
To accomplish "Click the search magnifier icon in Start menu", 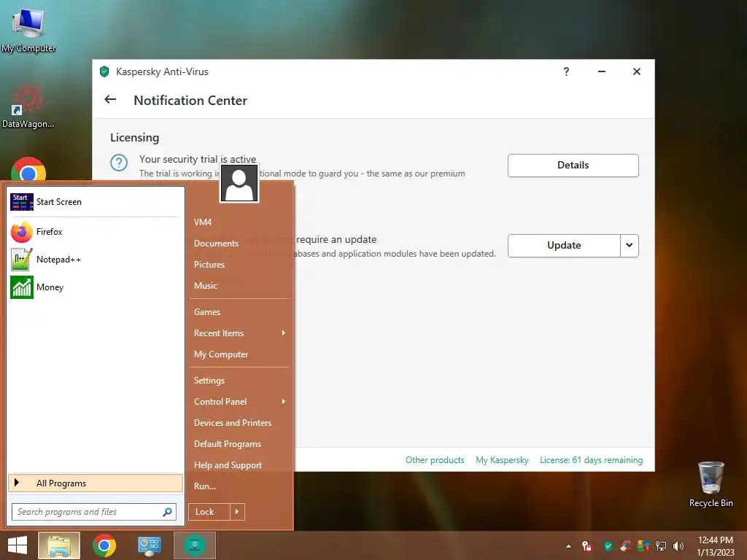I will (x=167, y=512).
